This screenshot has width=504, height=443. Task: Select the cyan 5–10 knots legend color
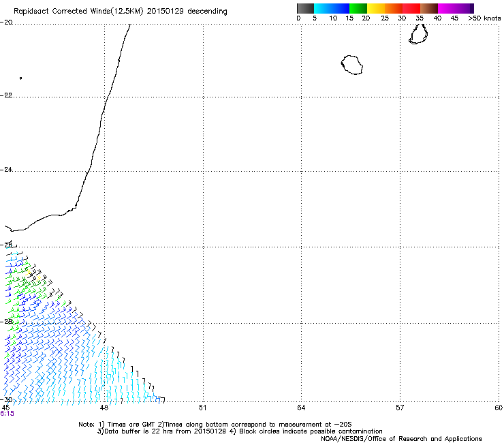point(322,8)
